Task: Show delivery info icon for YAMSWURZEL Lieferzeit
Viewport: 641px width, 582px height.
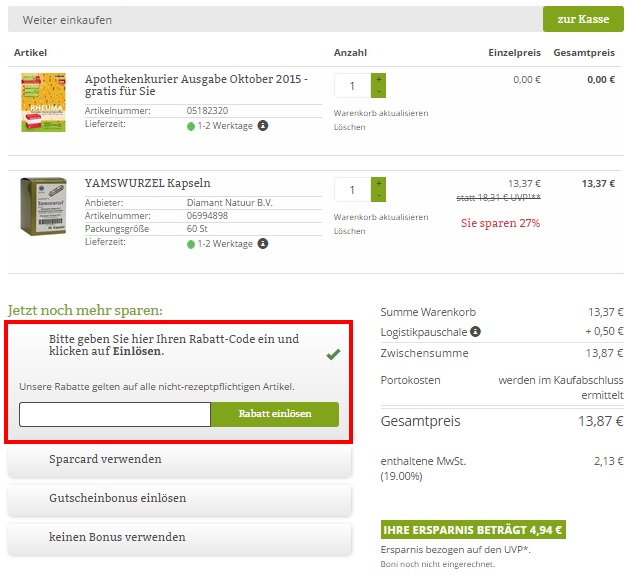Action: coord(263,244)
